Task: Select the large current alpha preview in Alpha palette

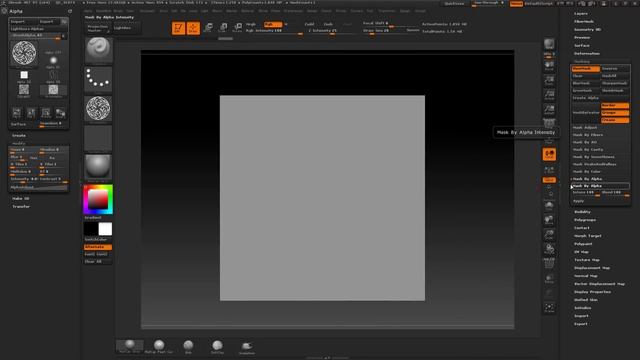Action: click(x=24, y=53)
